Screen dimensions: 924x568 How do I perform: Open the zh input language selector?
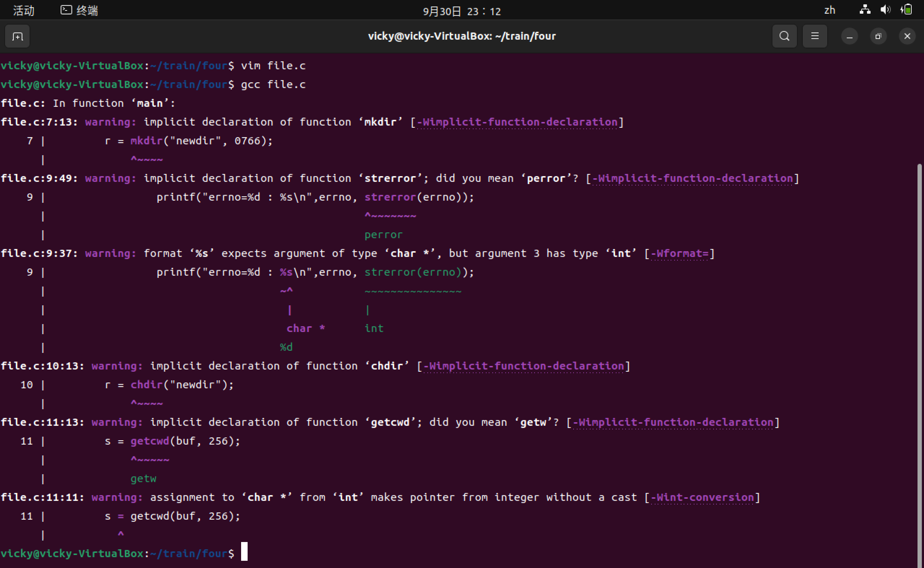click(829, 10)
